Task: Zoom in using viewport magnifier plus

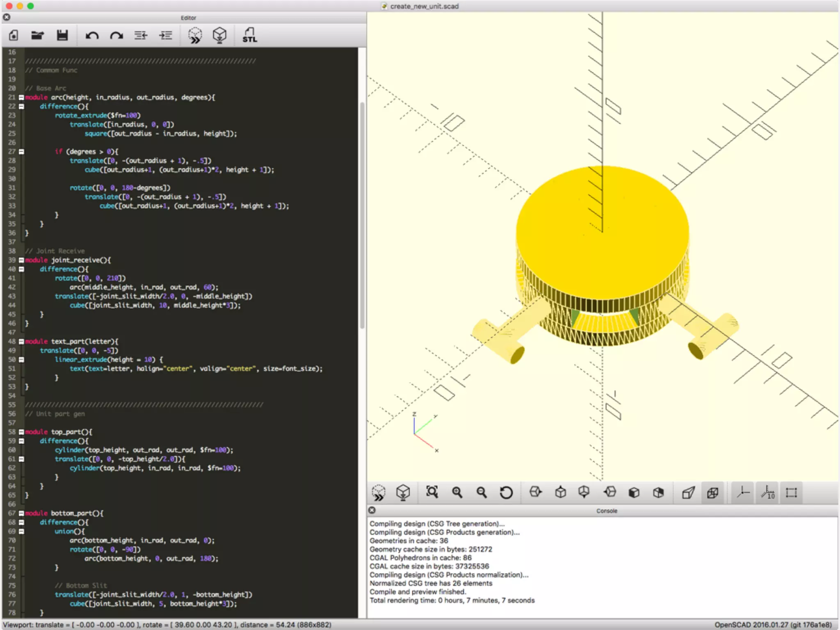Action: tap(457, 492)
